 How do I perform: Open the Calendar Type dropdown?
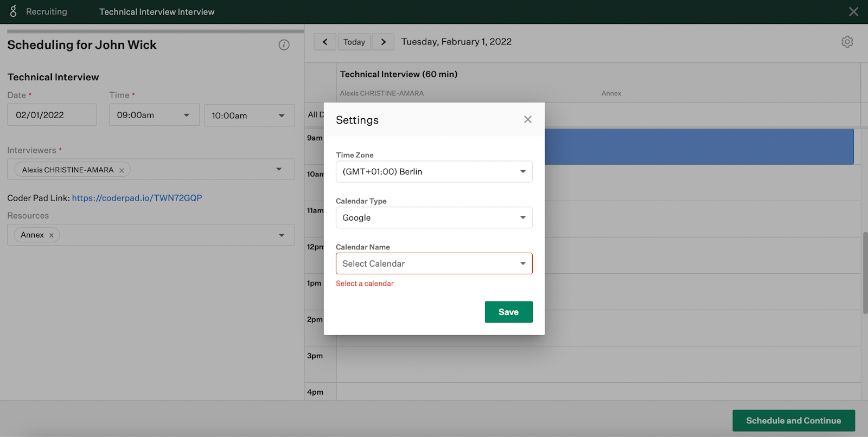click(x=434, y=217)
